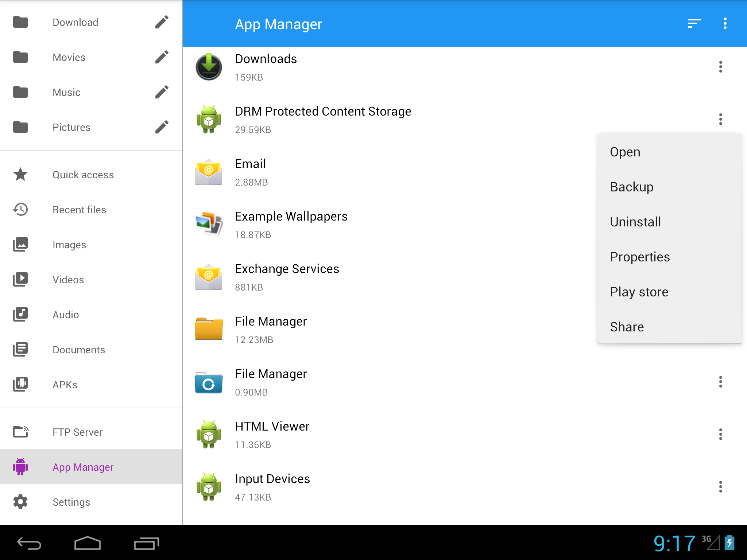
Task: Select Uninstall in popup menu
Action: coord(635,222)
